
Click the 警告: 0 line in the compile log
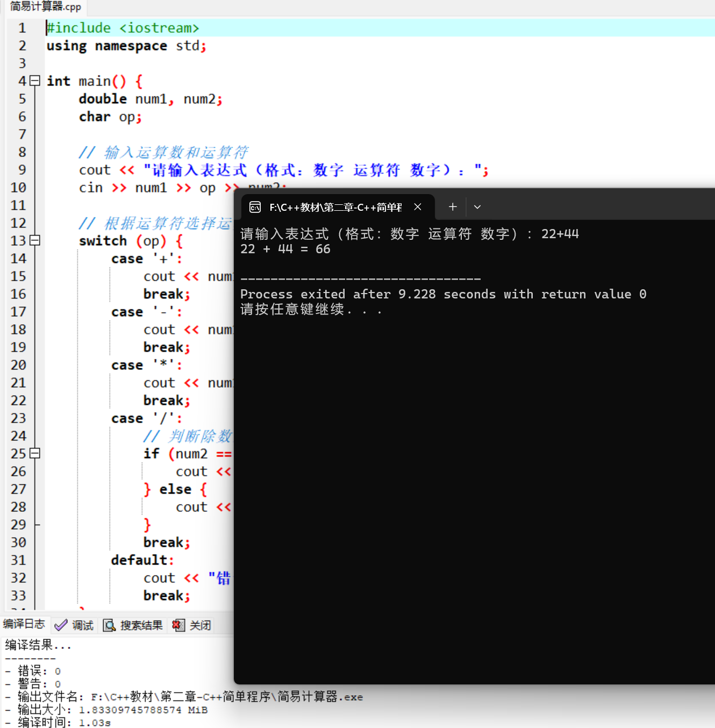pos(33,684)
